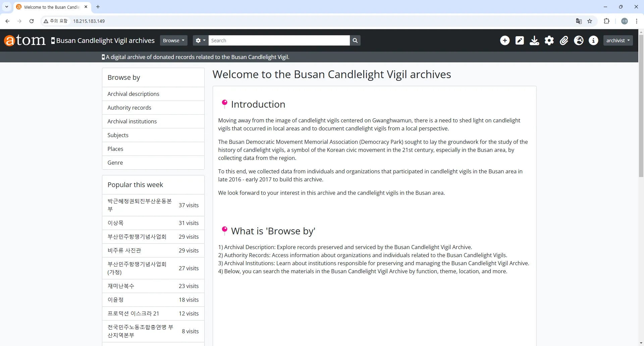Reload the page
The image size is (644, 346).
32,21
